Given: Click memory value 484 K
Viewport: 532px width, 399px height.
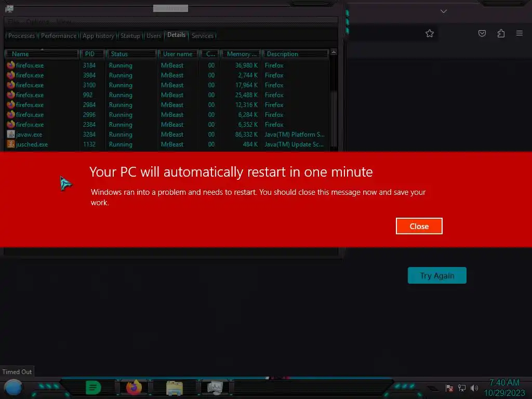Looking at the screenshot, I should click(x=250, y=144).
